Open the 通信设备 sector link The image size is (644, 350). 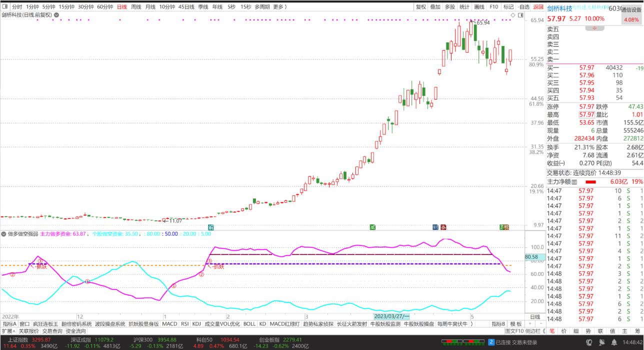(632, 9)
